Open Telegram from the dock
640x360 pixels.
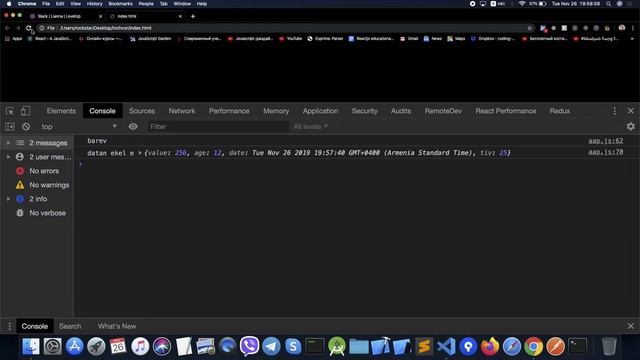[271, 347]
